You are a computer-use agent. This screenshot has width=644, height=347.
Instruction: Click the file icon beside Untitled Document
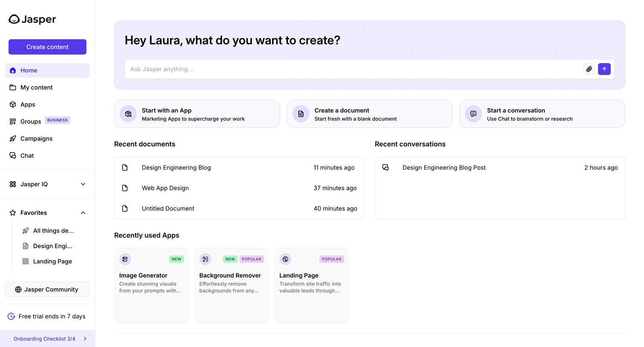click(125, 208)
